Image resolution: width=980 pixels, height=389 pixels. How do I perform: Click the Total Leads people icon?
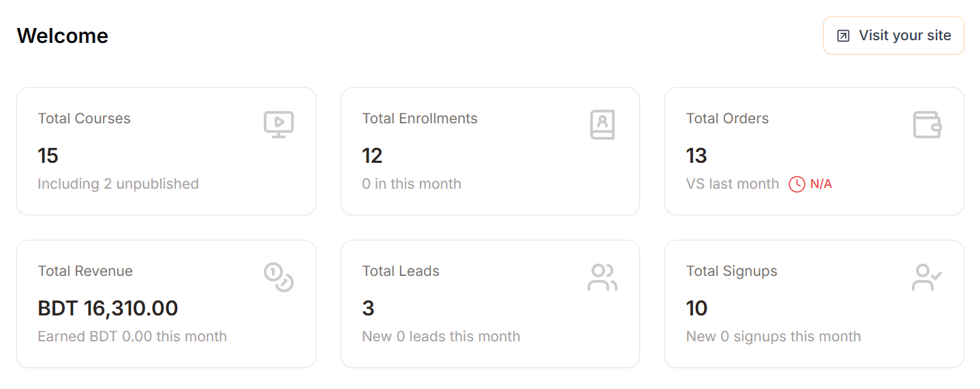coord(602,277)
